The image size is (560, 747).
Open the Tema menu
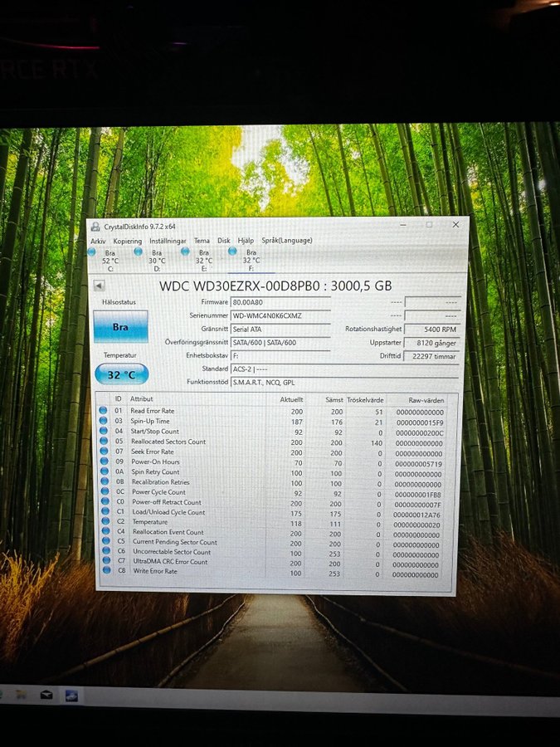pyautogui.click(x=202, y=241)
